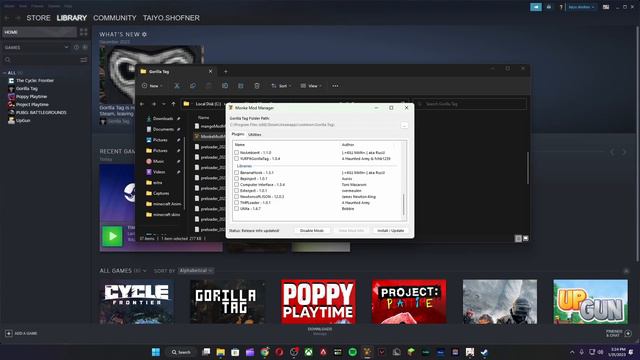Open the Downloads manager at Steam bottom

point(320,331)
